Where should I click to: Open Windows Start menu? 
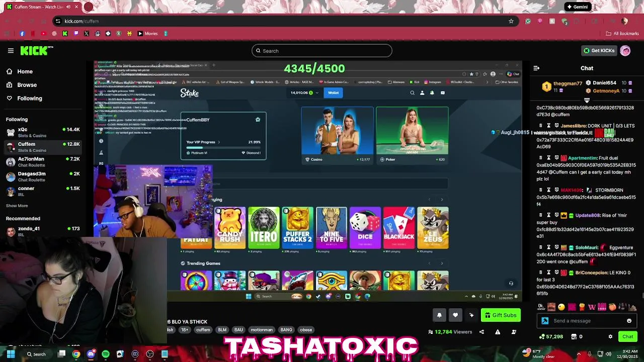coord(11,354)
